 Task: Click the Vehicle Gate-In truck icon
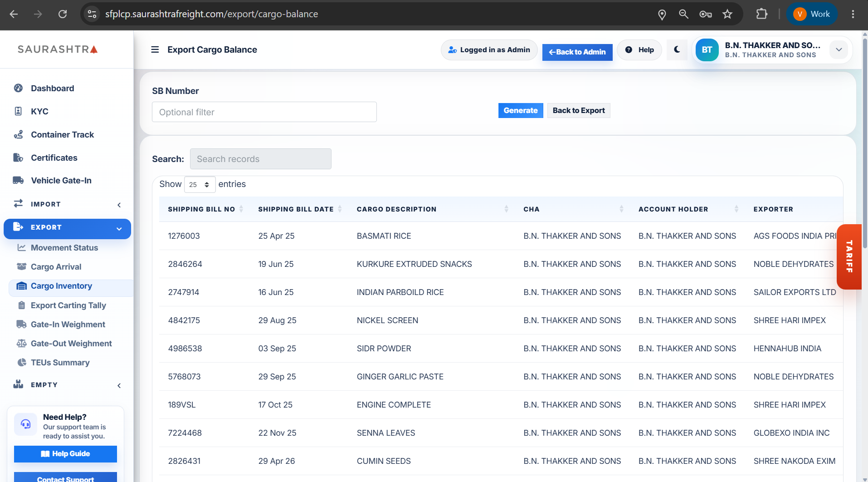(18, 180)
